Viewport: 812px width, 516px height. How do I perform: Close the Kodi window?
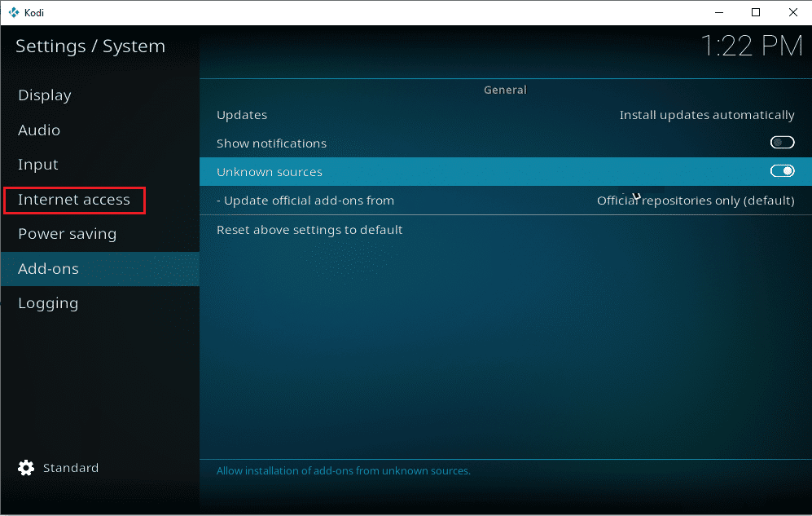tap(792, 12)
